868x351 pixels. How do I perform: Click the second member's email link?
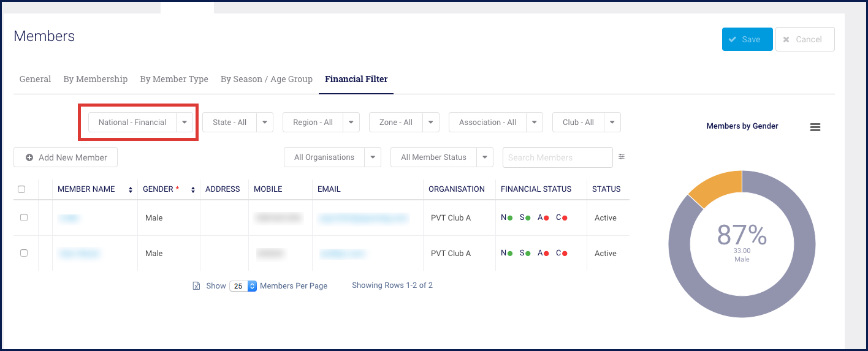coord(342,254)
